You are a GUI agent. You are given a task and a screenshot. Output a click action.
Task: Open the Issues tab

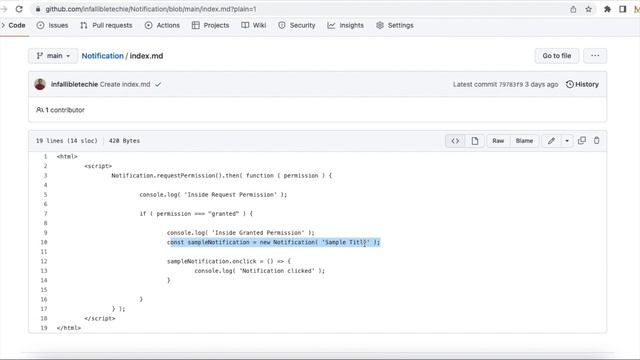click(52, 25)
